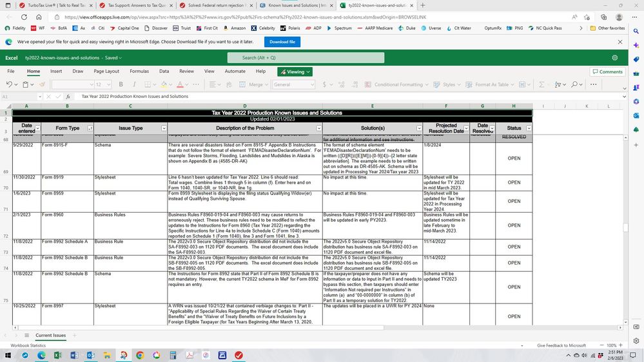The image size is (644, 362).
Task: Open the font size dropdown
Action: pos(108,84)
